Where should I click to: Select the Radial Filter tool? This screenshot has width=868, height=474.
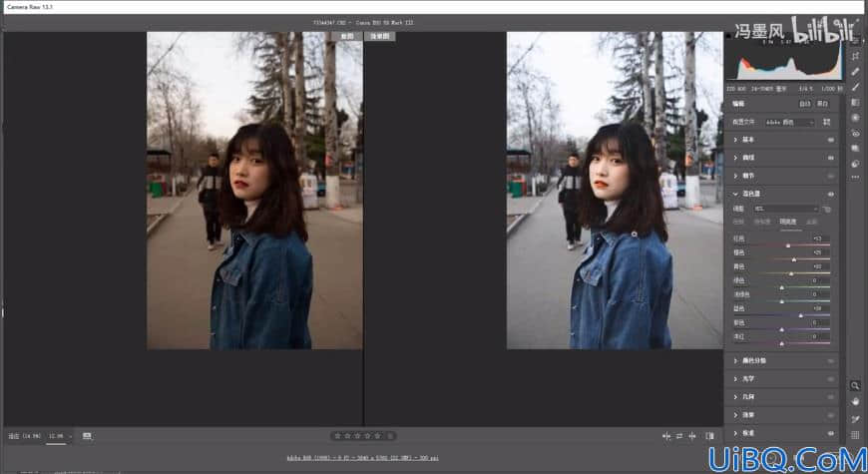(855, 118)
